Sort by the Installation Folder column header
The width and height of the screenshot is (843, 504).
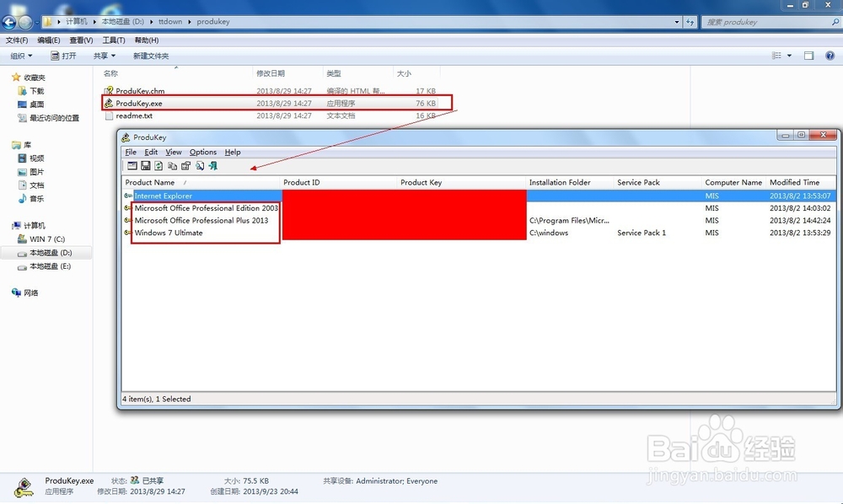click(570, 183)
